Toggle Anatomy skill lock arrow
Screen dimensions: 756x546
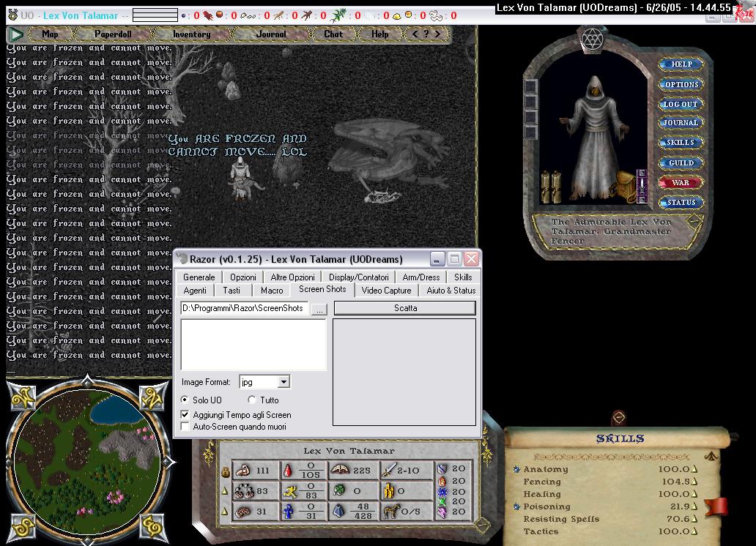coord(694,468)
